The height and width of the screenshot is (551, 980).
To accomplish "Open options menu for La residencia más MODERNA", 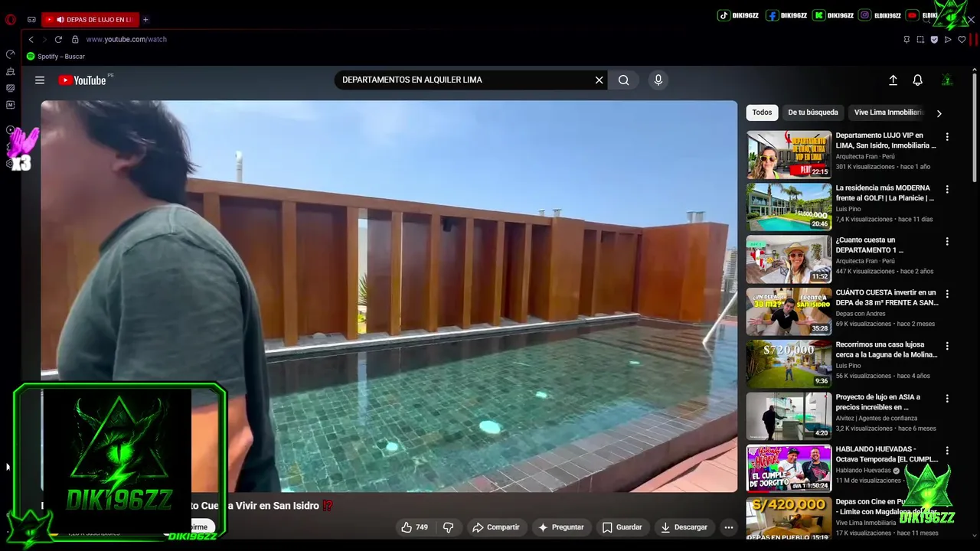I will click(x=947, y=189).
